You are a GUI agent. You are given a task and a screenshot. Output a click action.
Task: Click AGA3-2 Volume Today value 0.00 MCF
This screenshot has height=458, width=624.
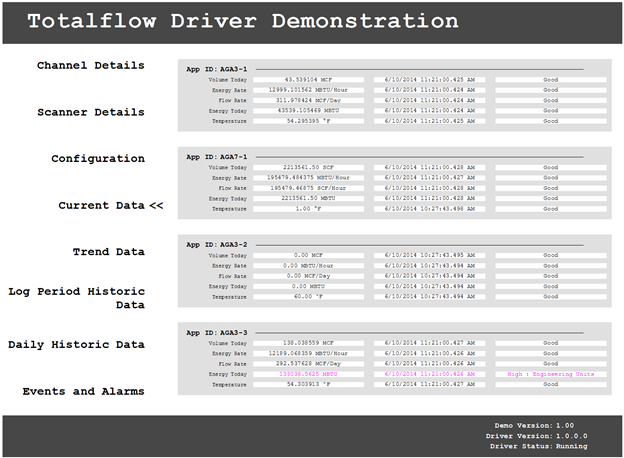pyautogui.click(x=308, y=255)
